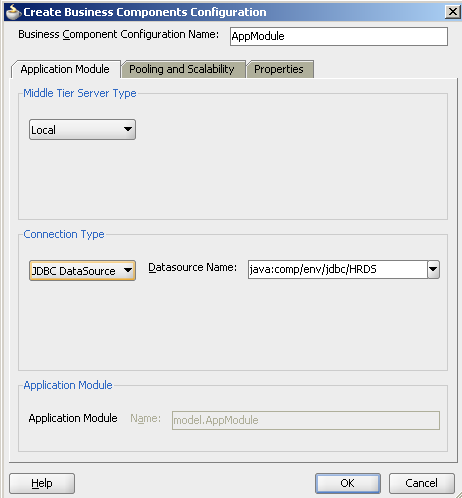Viewport: 462px width, 498px height.
Task: Open the JDBC DataSource connection type dropdown
Action: 82,271
